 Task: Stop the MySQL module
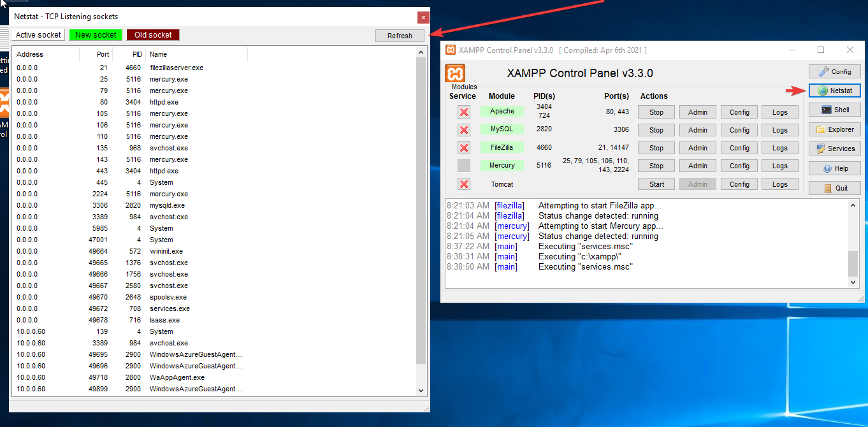656,130
